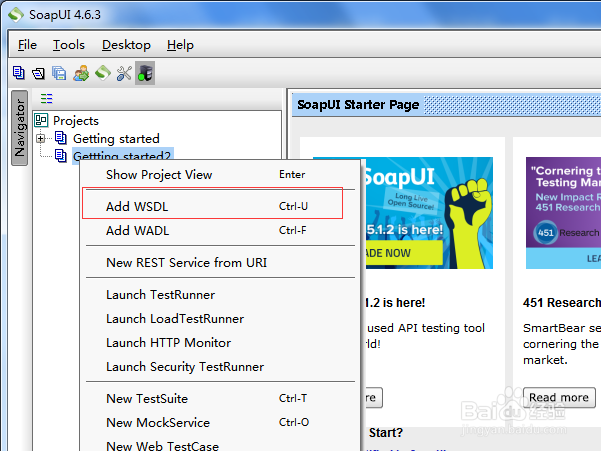Select New REST Service from URI
Screen dimensions: 601x451
(x=220, y=262)
